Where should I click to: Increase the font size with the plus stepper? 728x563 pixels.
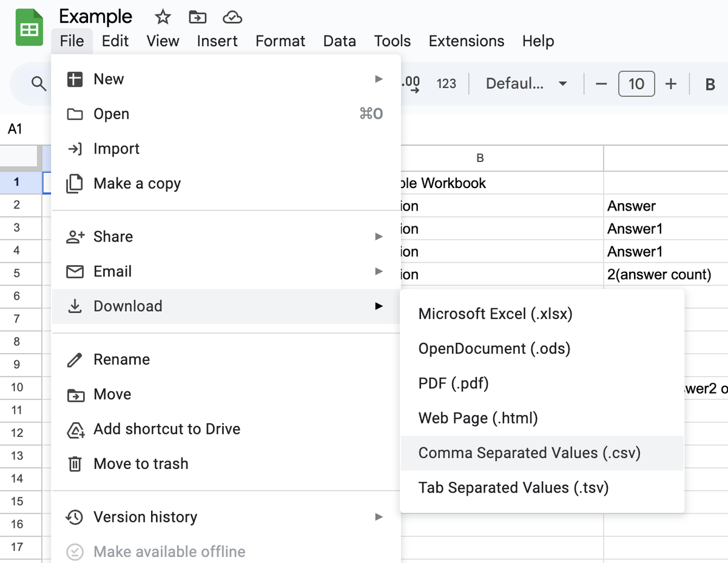pyautogui.click(x=670, y=84)
